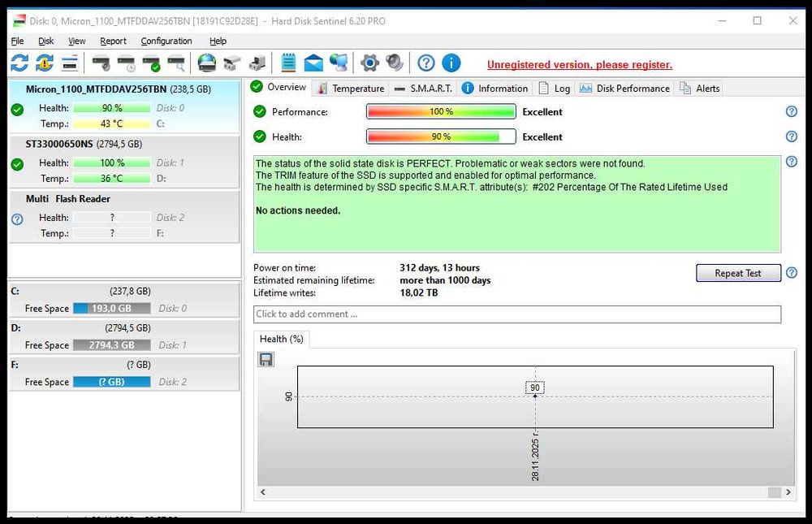
Task: Click the disk list panel toolbar icon
Action: (x=69, y=63)
